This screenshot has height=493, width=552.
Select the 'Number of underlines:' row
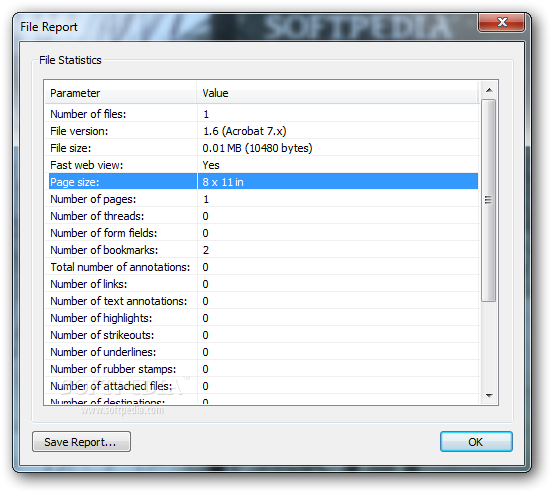(262, 352)
